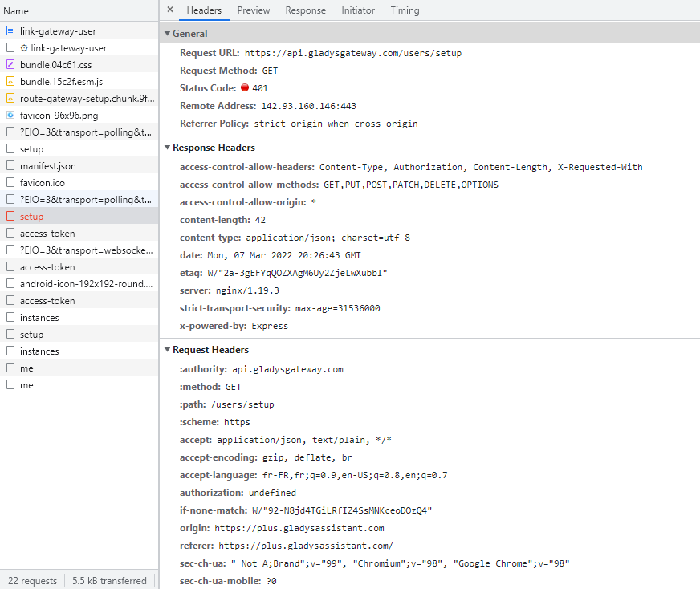Click the server nginx/1.19.3 value
The height and width of the screenshot is (589, 700).
click(x=247, y=290)
